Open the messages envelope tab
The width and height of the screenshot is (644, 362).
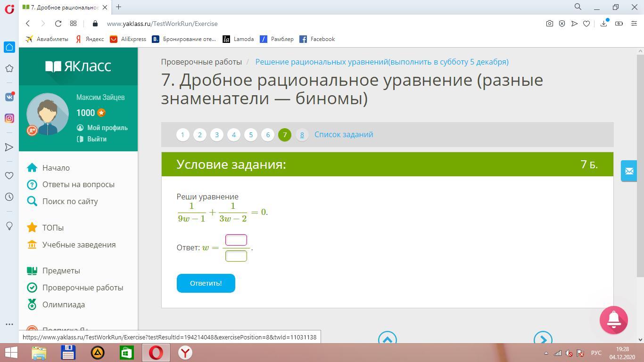[x=629, y=171]
